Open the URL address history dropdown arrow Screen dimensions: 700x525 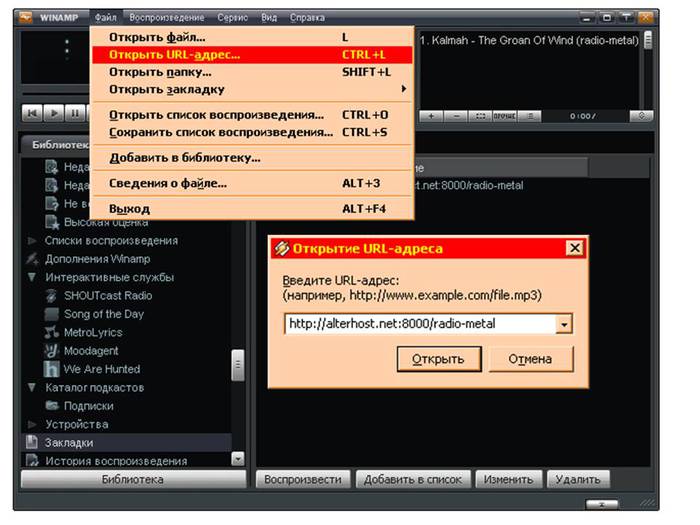tap(564, 324)
